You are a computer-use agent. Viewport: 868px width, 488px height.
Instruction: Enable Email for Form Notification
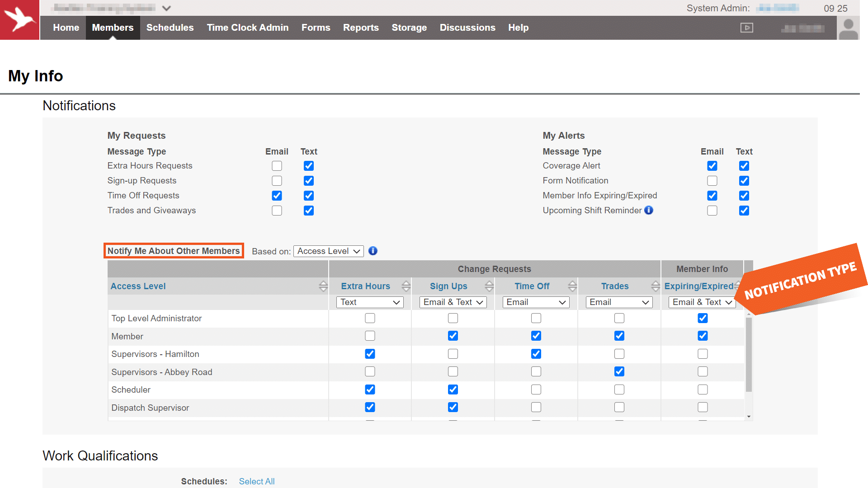pyautogui.click(x=712, y=181)
